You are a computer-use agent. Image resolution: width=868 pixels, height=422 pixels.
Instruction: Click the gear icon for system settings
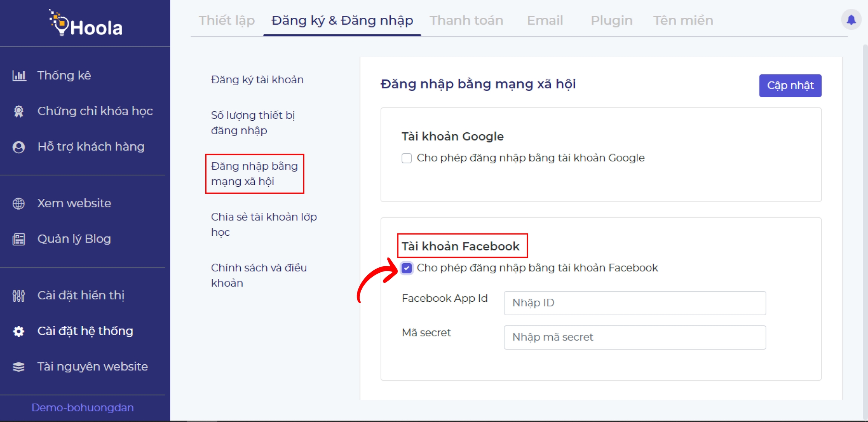tap(19, 331)
